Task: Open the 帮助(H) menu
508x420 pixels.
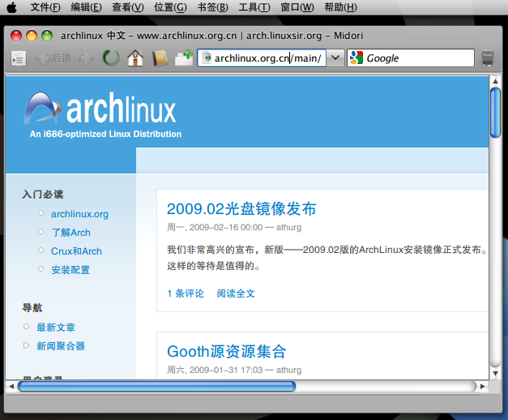Action: 340,7
